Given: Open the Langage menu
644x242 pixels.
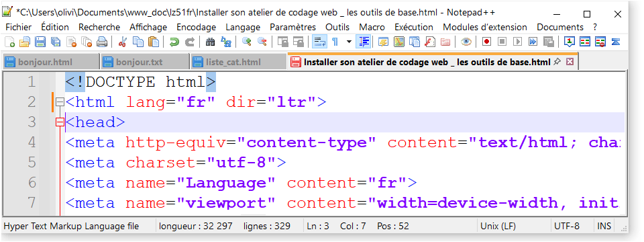Looking at the screenshot, I should (243, 27).
